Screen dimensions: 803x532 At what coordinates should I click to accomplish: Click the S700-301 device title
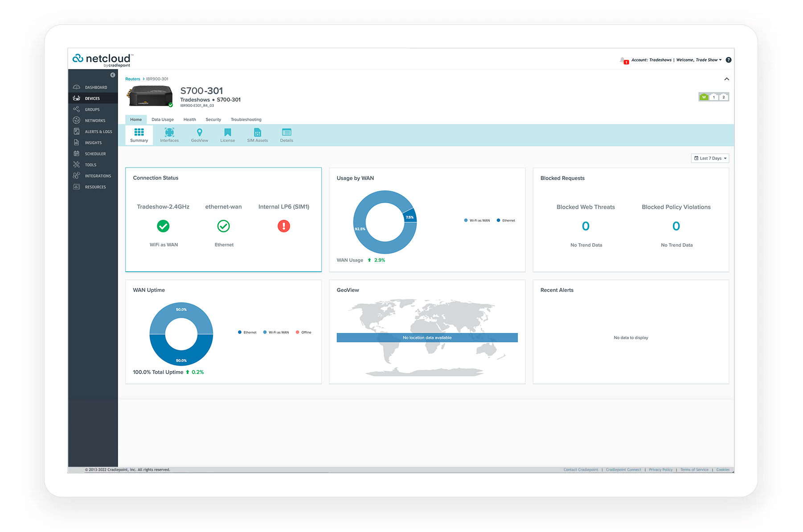(x=201, y=91)
